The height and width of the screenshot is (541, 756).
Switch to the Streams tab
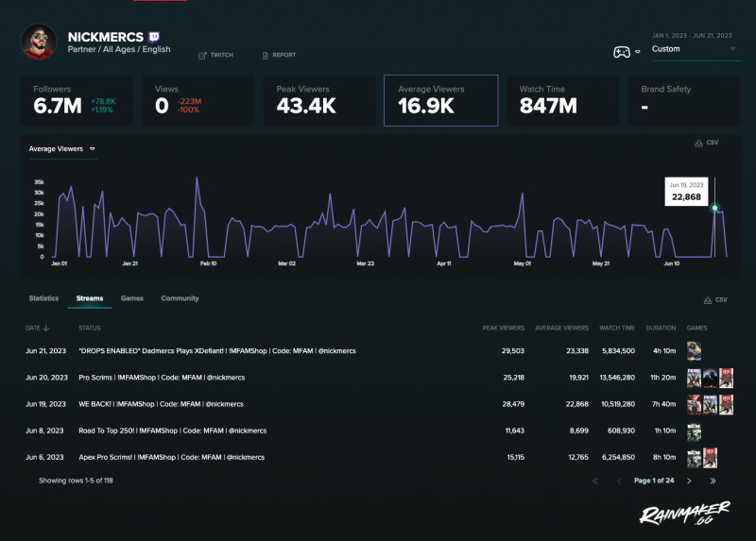click(90, 298)
